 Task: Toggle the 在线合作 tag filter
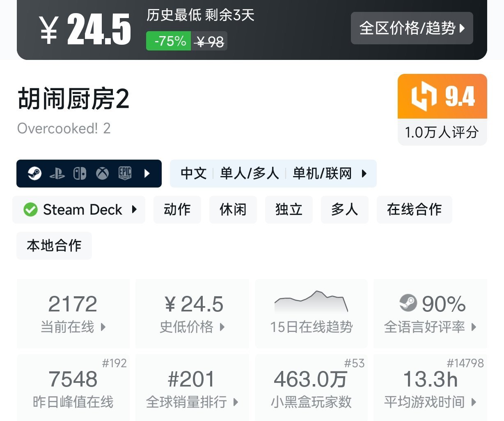(414, 210)
